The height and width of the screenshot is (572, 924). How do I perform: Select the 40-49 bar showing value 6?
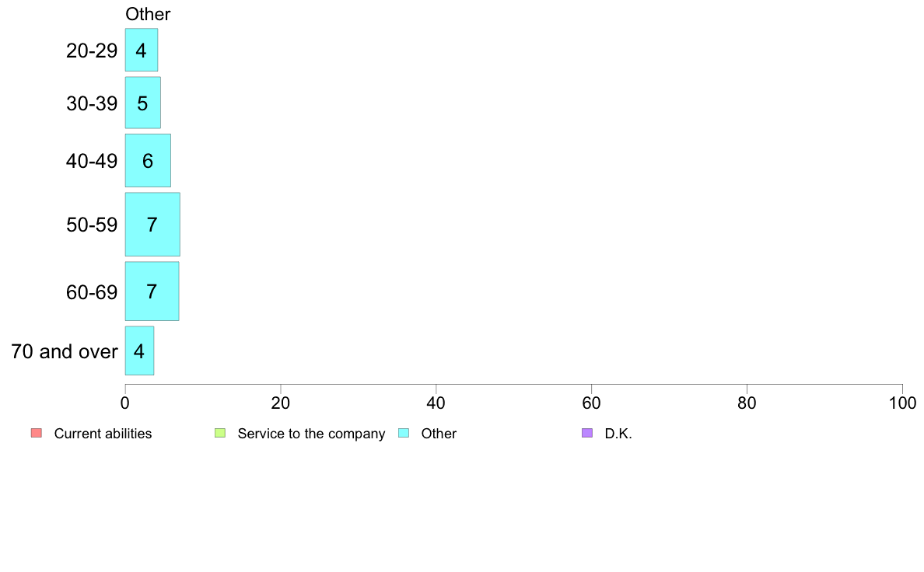pyautogui.click(x=148, y=161)
